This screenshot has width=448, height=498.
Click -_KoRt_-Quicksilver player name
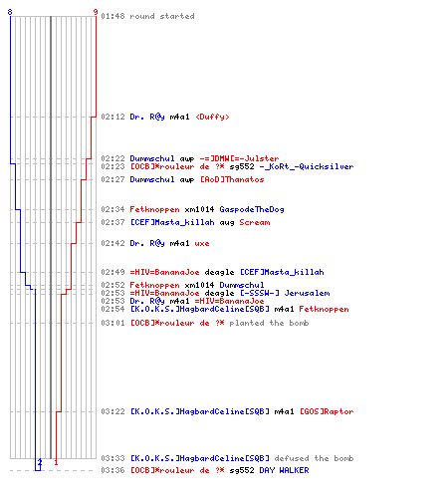point(307,166)
